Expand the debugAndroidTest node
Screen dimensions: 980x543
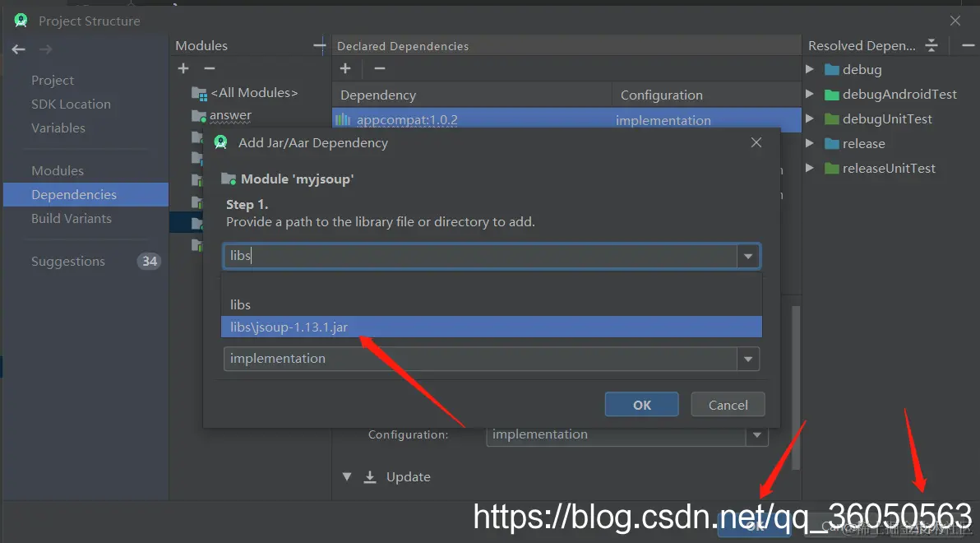pyautogui.click(x=810, y=94)
